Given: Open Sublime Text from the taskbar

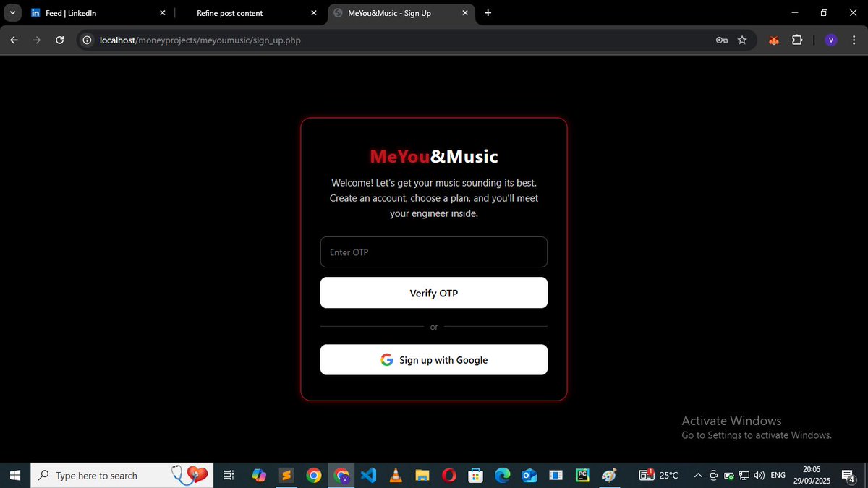Looking at the screenshot, I should pyautogui.click(x=286, y=475).
